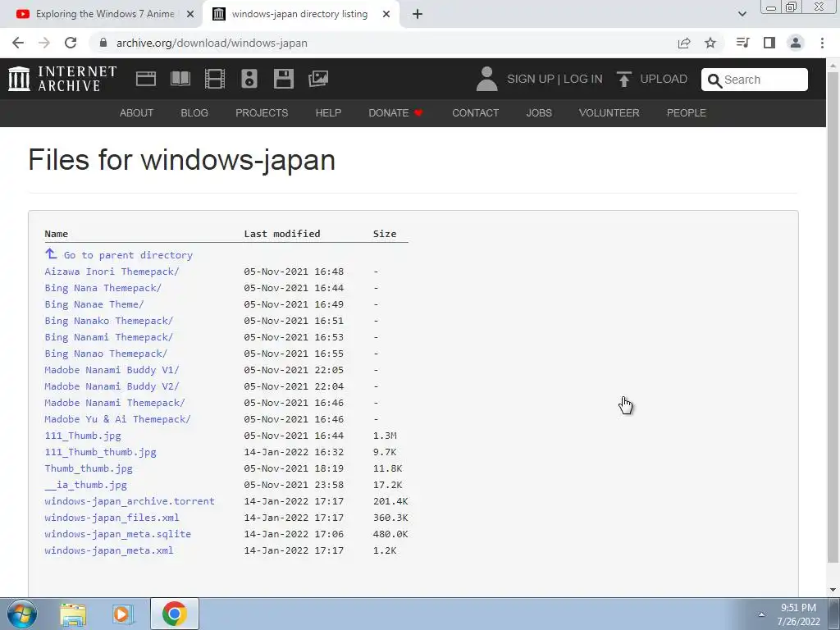Click the search magnifier icon

[x=714, y=80]
